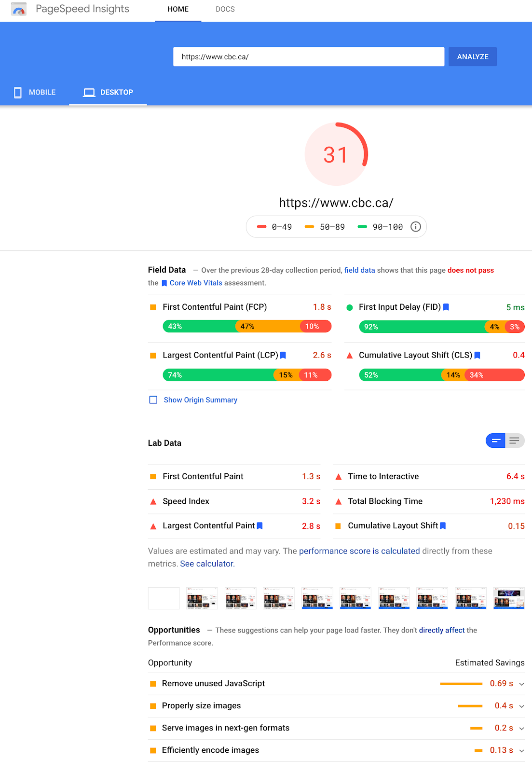Viewport: 532px width, 772px height.
Task: Click green circle icon beside First Input Delay
Action: coord(350,307)
